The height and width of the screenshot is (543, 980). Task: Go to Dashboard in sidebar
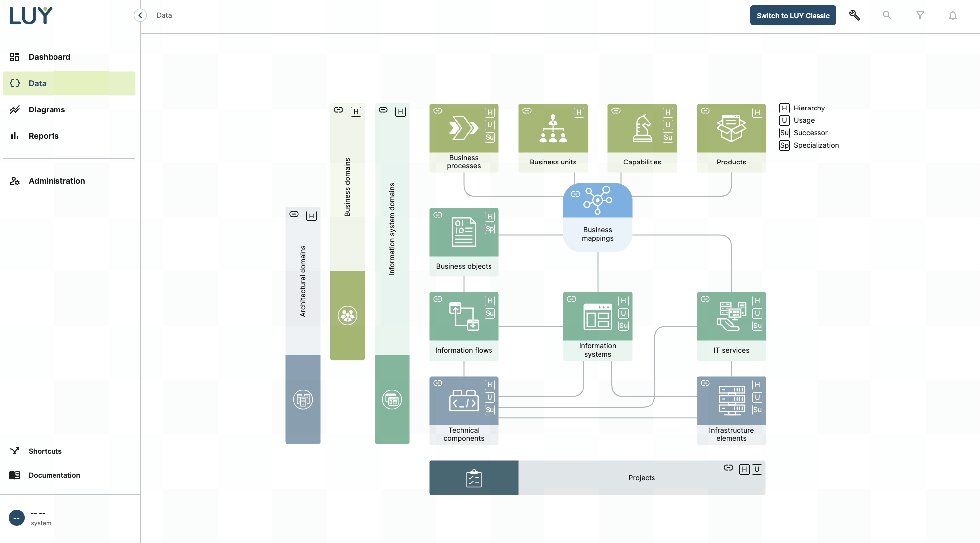(x=49, y=57)
